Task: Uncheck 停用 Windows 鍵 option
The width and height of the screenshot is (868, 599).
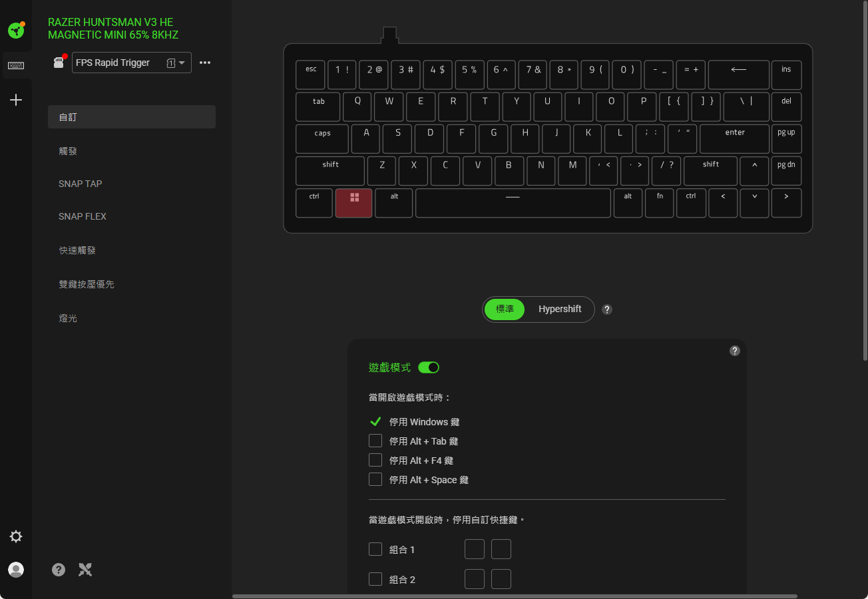Action: click(x=375, y=421)
